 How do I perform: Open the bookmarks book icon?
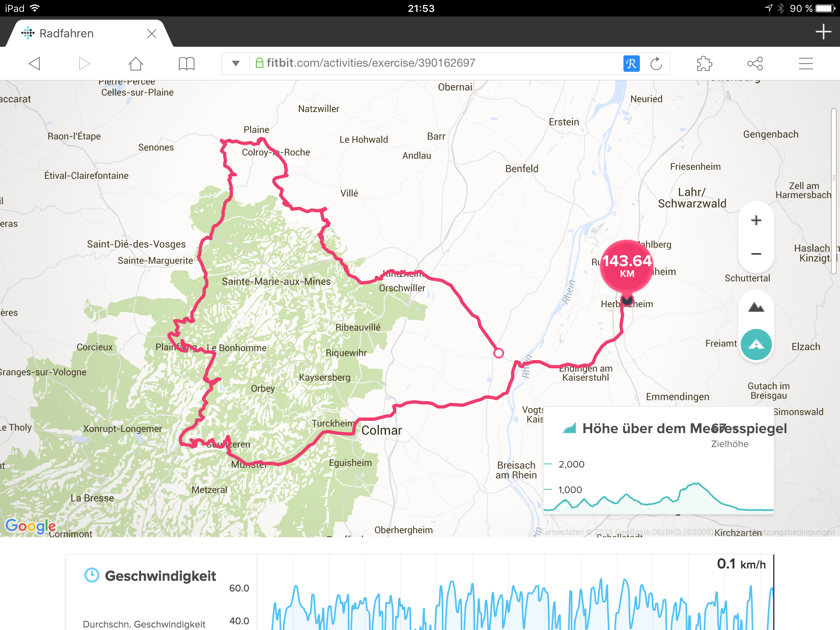click(187, 64)
